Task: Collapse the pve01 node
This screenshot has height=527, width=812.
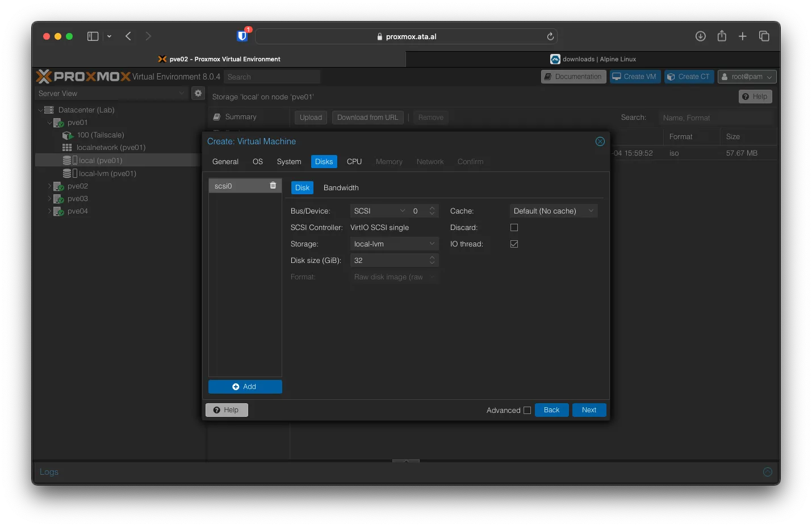Action: pyautogui.click(x=49, y=123)
